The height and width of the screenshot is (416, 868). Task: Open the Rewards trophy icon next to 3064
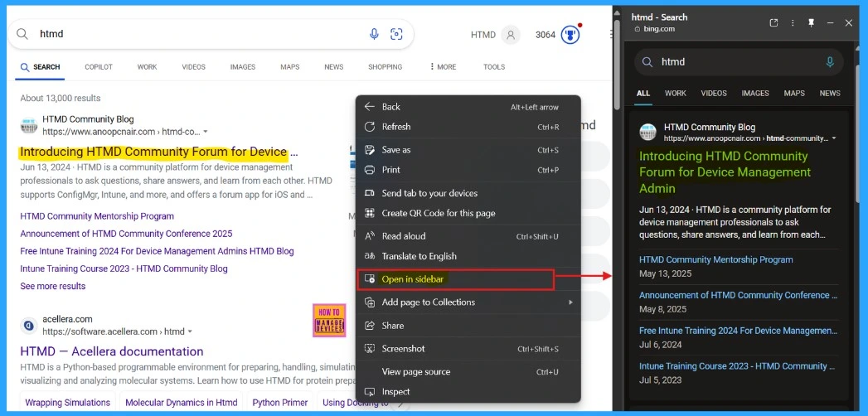tap(570, 35)
